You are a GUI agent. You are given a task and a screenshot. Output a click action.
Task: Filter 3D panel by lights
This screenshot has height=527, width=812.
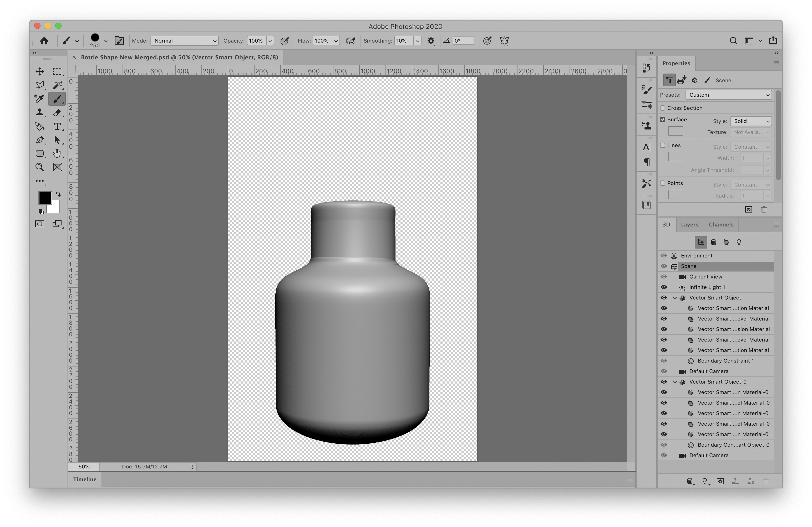click(739, 242)
